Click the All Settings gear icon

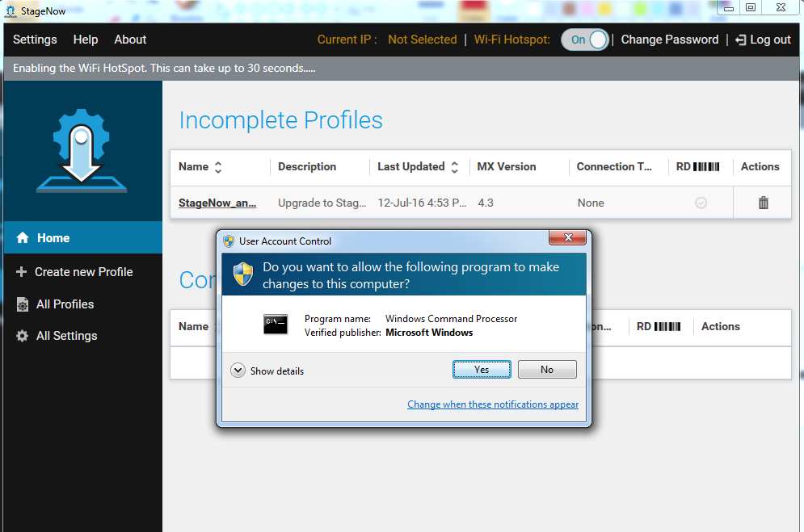(23, 336)
